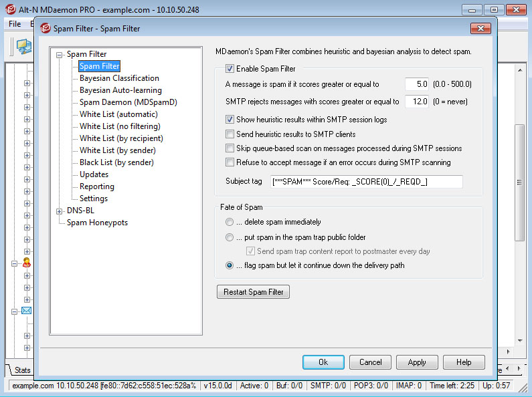This screenshot has height=397, width=532.
Task: Select delete spam immediately option
Action: point(230,222)
